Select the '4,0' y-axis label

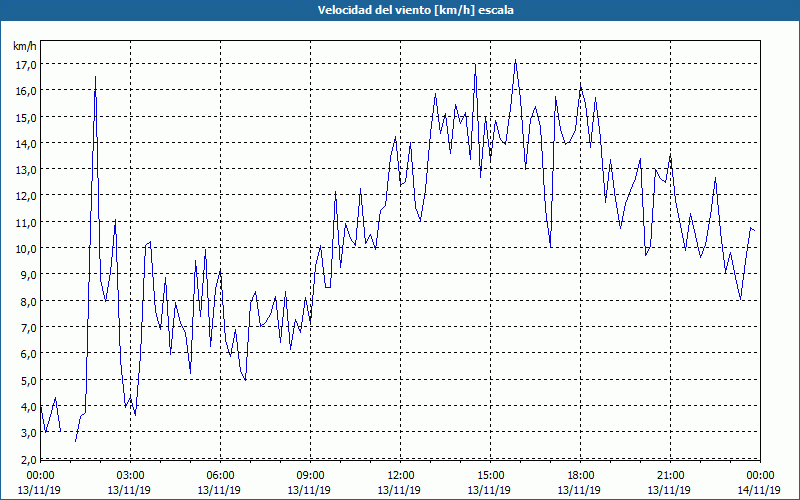(28, 407)
